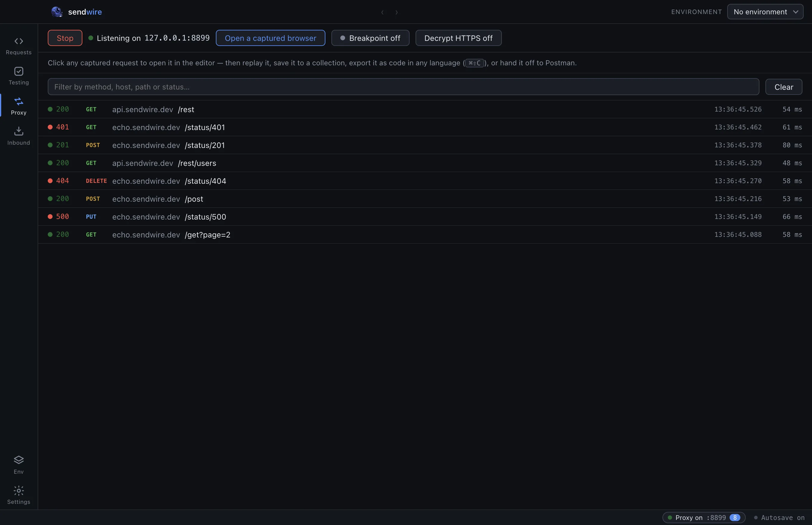
Task: Open a captured browser
Action: pos(270,38)
